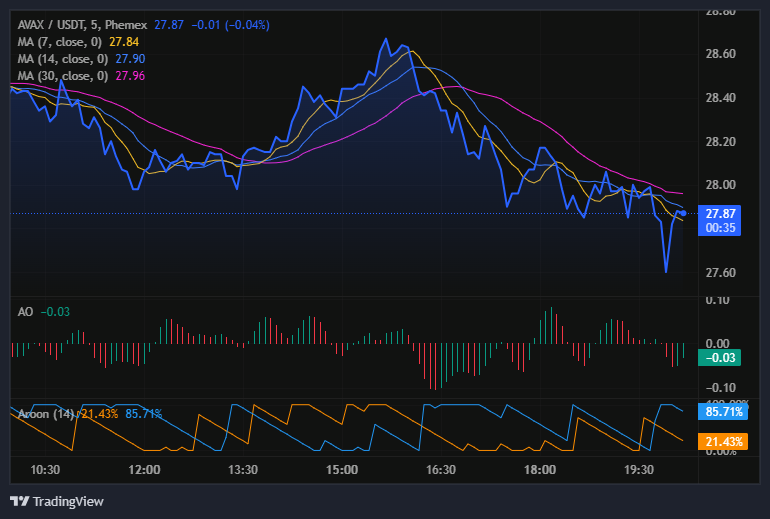Click the TradingView logo icon
770x519 pixels.
[x=19, y=501]
